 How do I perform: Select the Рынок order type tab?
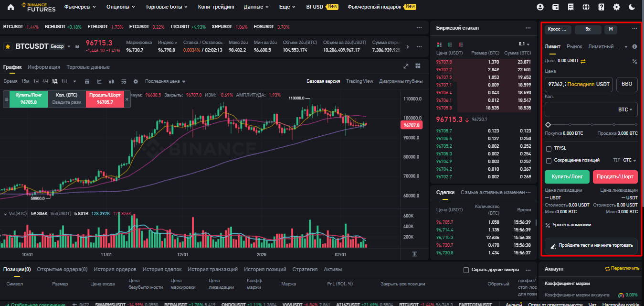[x=574, y=46]
